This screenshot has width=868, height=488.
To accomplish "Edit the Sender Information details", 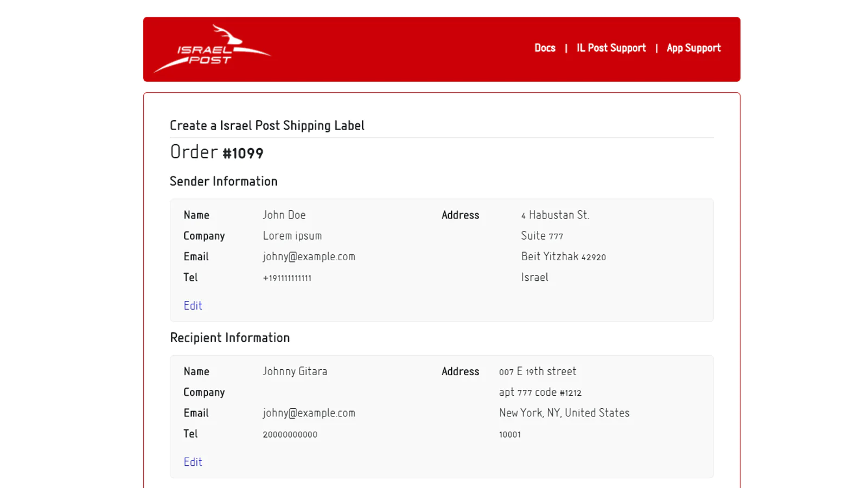I will (x=193, y=306).
